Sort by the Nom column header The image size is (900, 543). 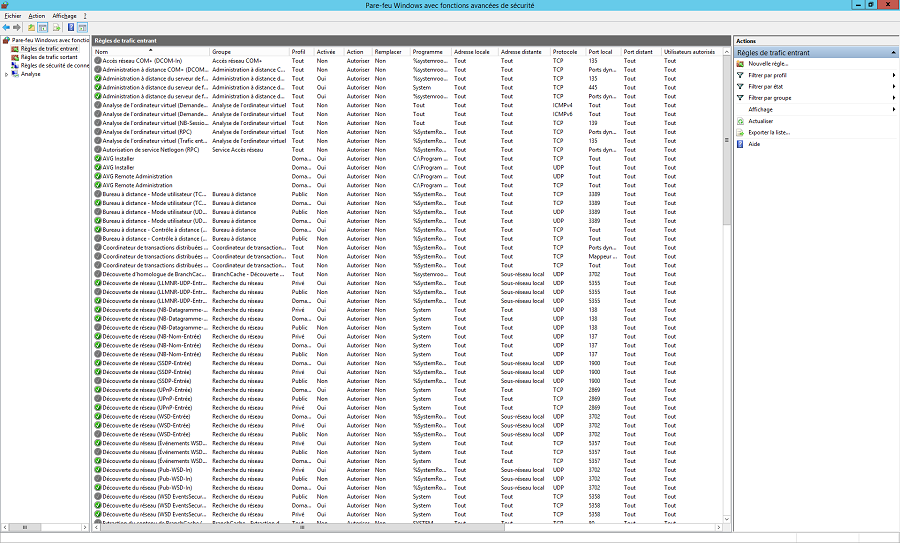coord(151,52)
